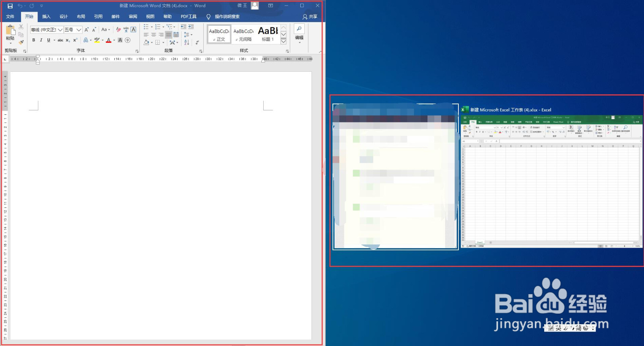644x346 pixels.
Task: Expand the styles gallery with the More arrow
Action: coord(284,42)
